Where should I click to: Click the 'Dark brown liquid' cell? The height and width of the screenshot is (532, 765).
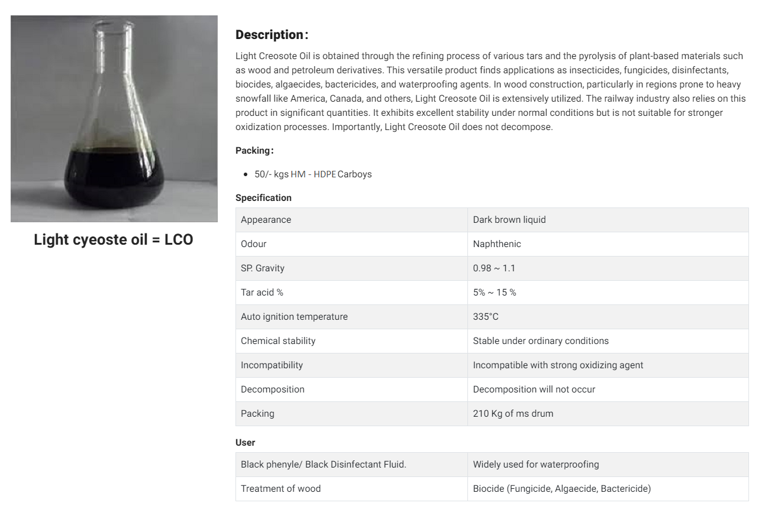click(x=608, y=220)
